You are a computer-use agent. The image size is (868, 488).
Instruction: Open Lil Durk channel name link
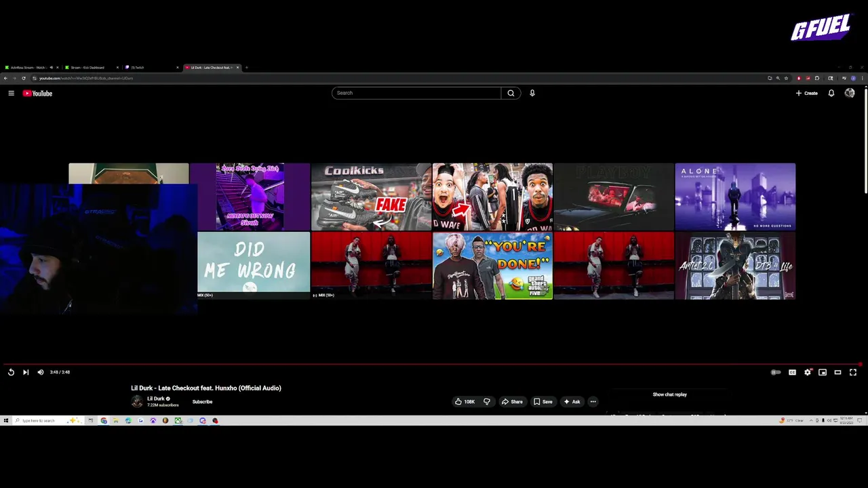(156, 399)
